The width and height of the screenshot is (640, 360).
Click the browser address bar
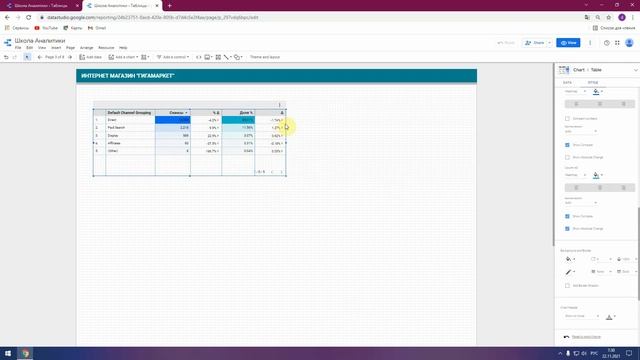310,18
